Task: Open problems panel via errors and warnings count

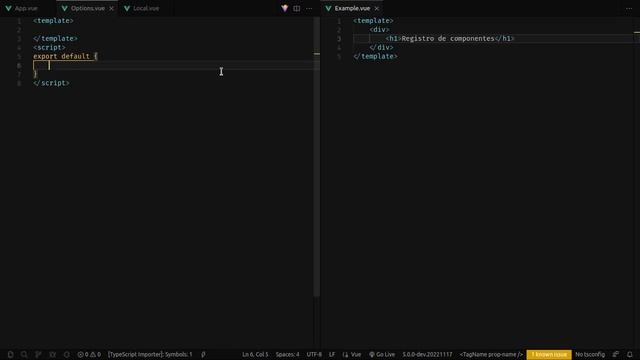Action: 89,354
